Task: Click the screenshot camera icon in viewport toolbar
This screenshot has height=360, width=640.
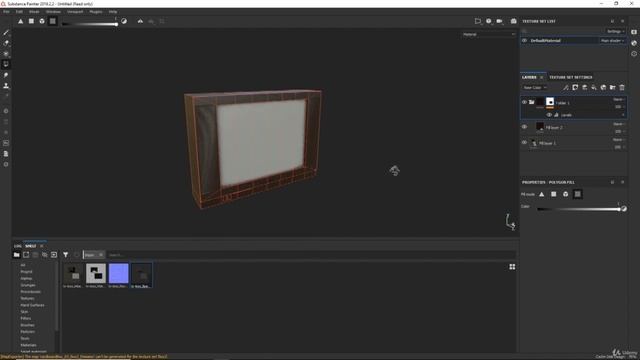Action: pos(513,21)
